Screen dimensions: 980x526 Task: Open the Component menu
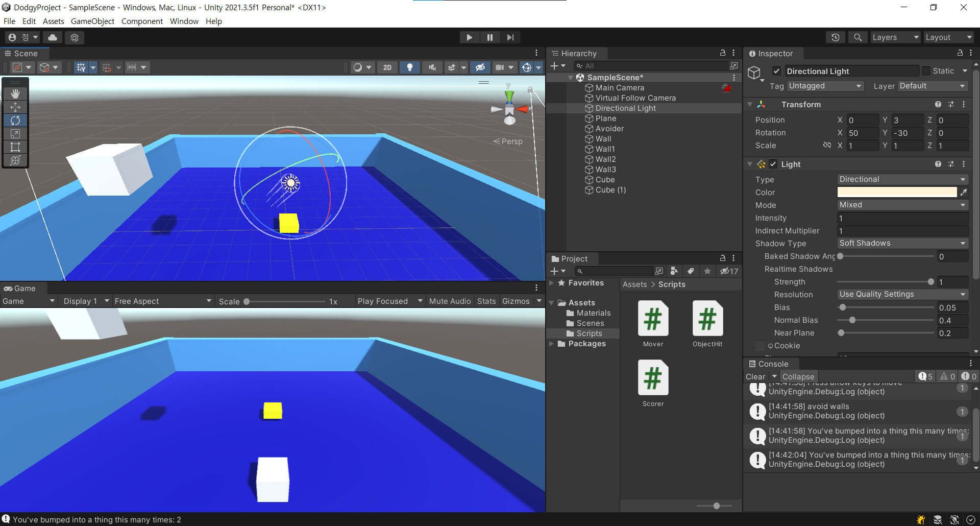[x=142, y=21]
